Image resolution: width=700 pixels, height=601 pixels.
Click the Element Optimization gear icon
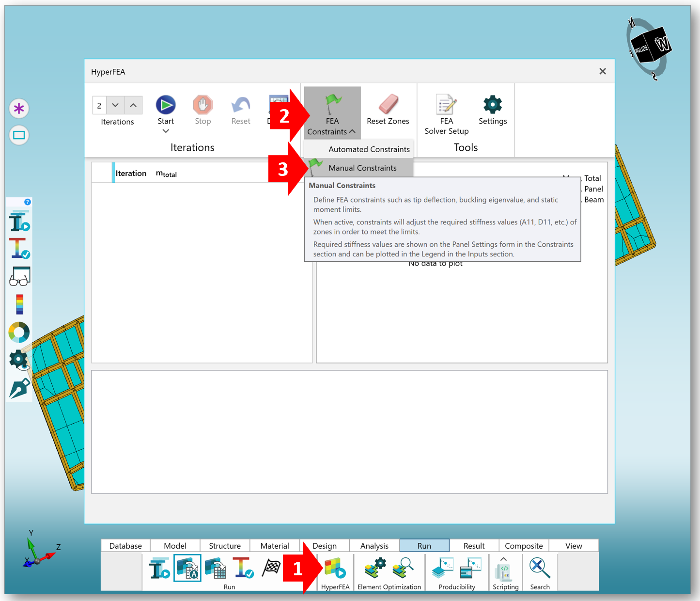[375, 568]
